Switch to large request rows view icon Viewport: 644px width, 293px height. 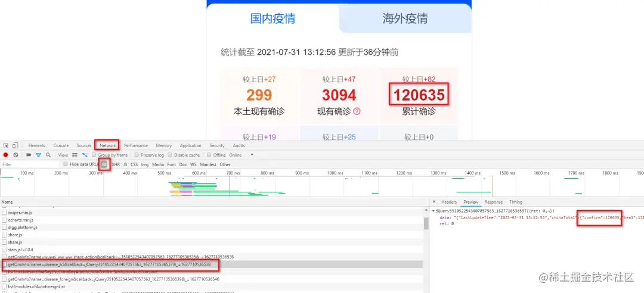point(75,155)
